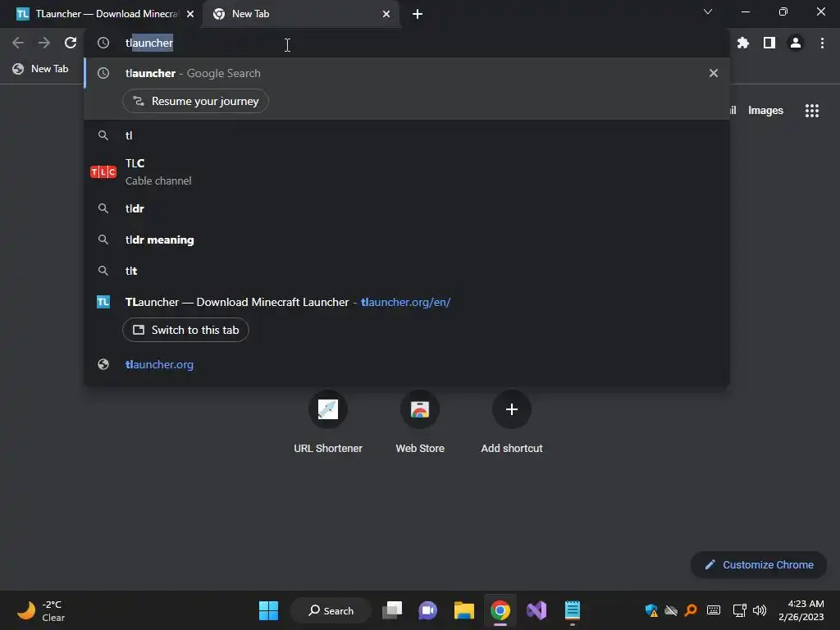Close the New Tab tab

[386, 14]
